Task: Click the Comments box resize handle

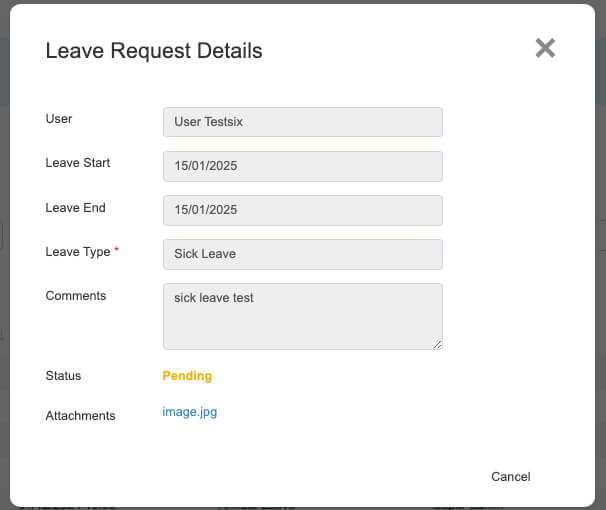Action: pos(437,344)
